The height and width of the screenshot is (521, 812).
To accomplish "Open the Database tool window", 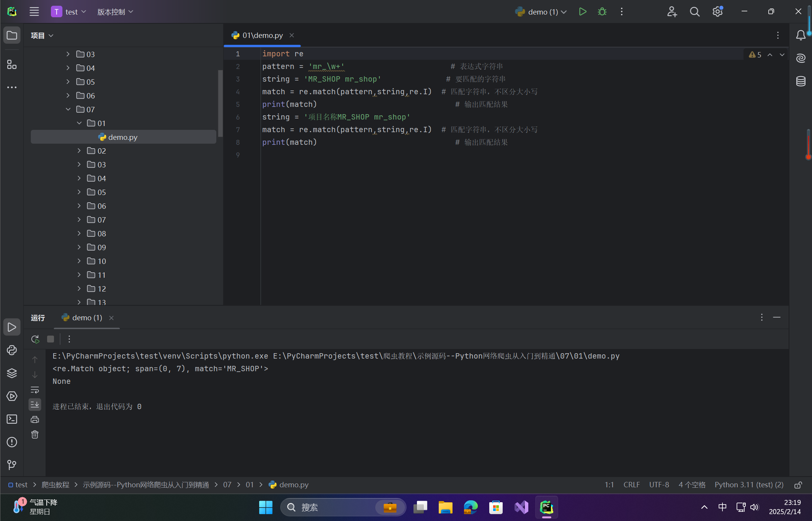I will coord(801,81).
